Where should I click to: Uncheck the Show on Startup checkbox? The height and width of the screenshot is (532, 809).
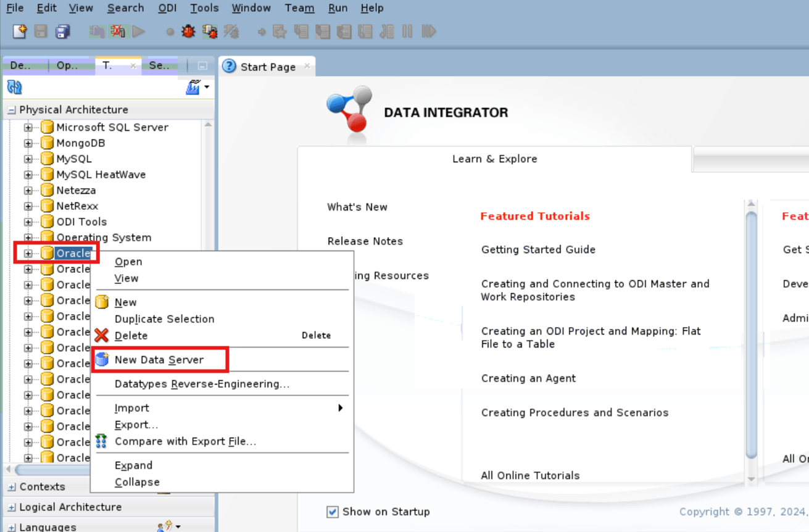tap(332, 512)
